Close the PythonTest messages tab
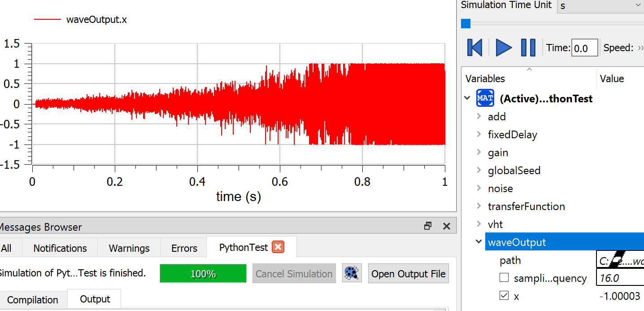The height and width of the screenshot is (311, 644). click(278, 247)
